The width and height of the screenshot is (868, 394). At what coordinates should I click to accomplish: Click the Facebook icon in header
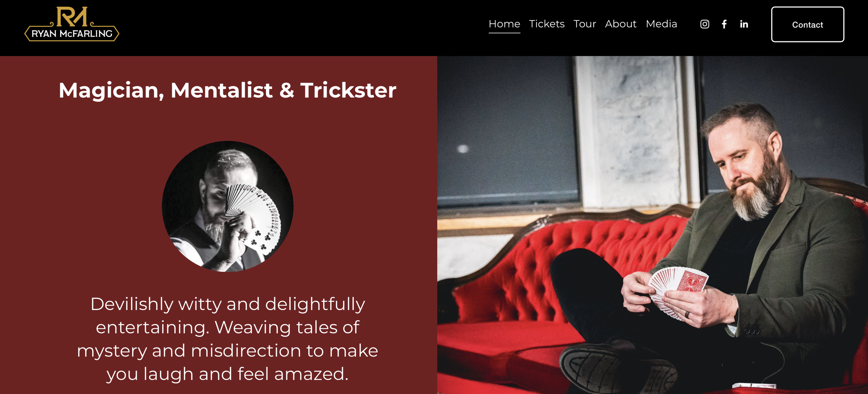(724, 24)
